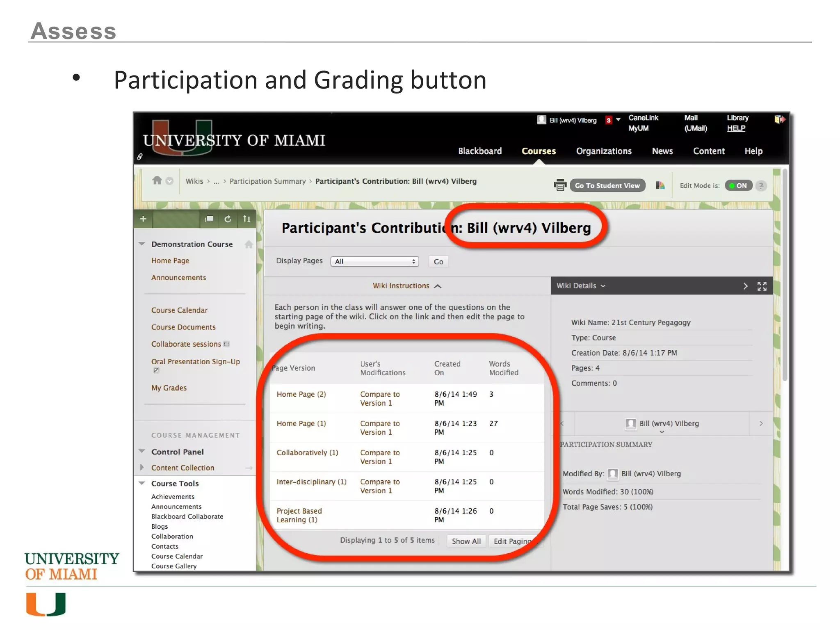Click the hidden-item icon under Oral Presentation Sign-Up
840x630 pixels.
156,370
